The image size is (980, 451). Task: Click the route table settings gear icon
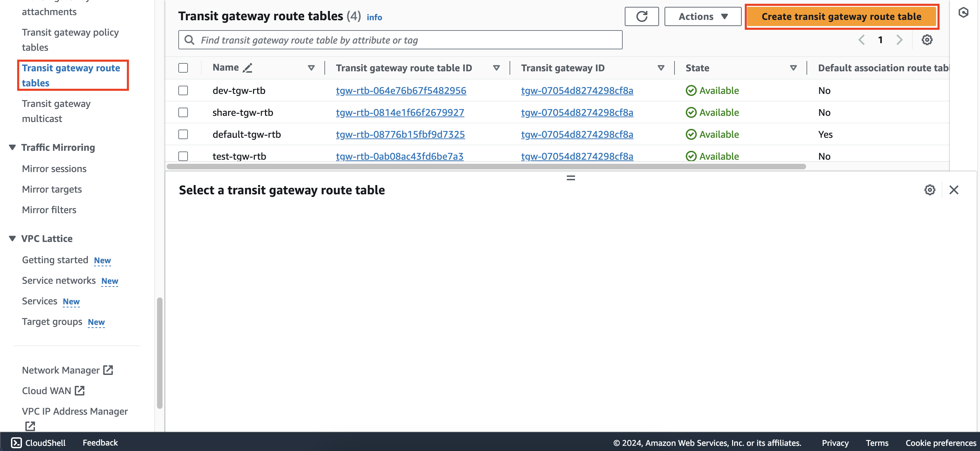pyautogui.click(x=927, y=40)
